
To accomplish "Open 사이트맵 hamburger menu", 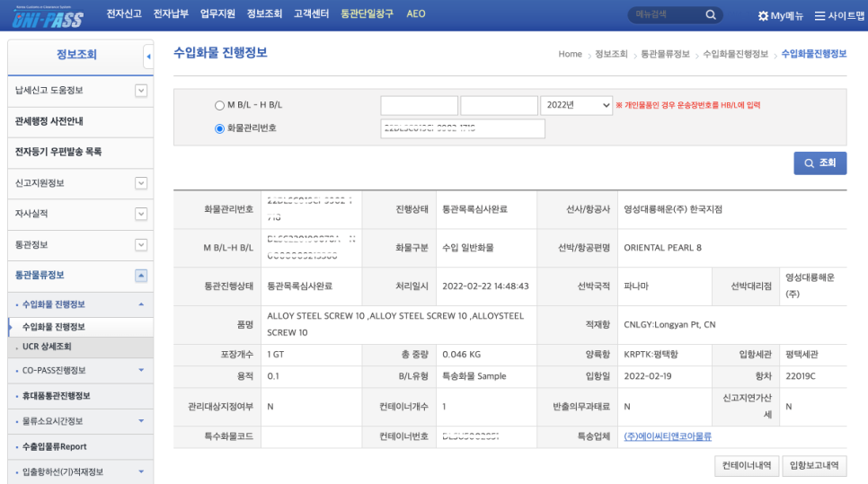I will [819, 16].
